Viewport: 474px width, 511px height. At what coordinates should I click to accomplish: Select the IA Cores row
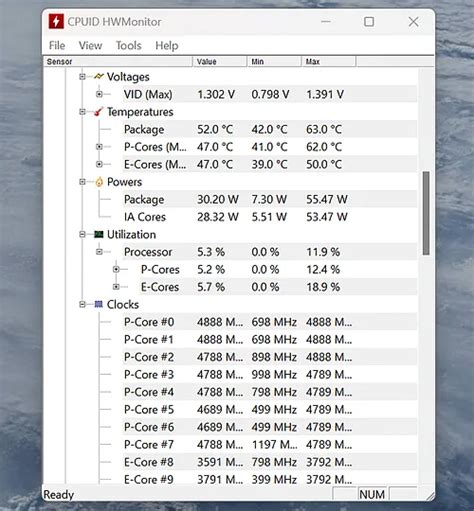(x=270, y=217)
